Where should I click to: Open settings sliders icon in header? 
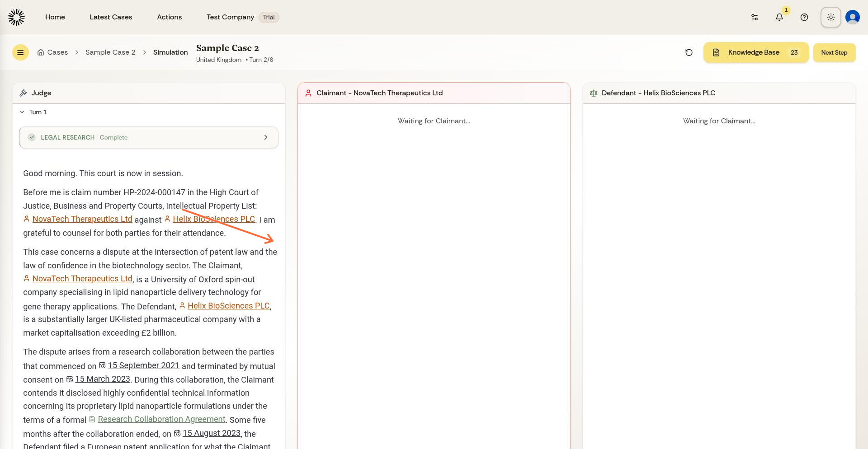[x=754, y=17]
